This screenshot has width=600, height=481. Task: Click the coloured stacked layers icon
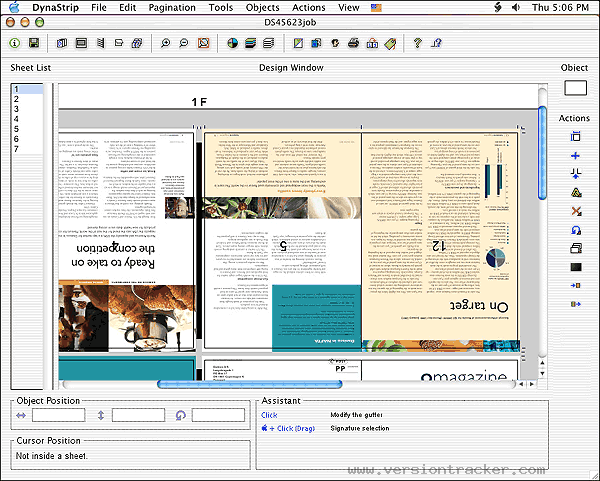(250, 43)
